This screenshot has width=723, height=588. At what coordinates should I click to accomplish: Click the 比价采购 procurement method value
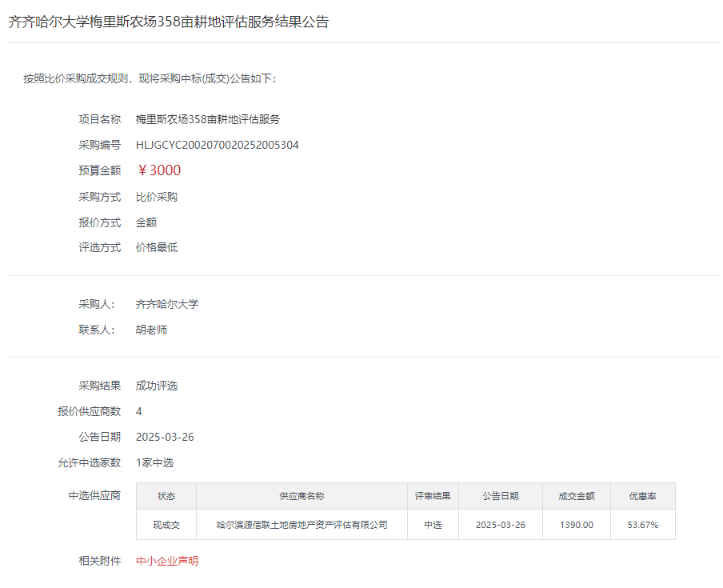coord(157,197)
